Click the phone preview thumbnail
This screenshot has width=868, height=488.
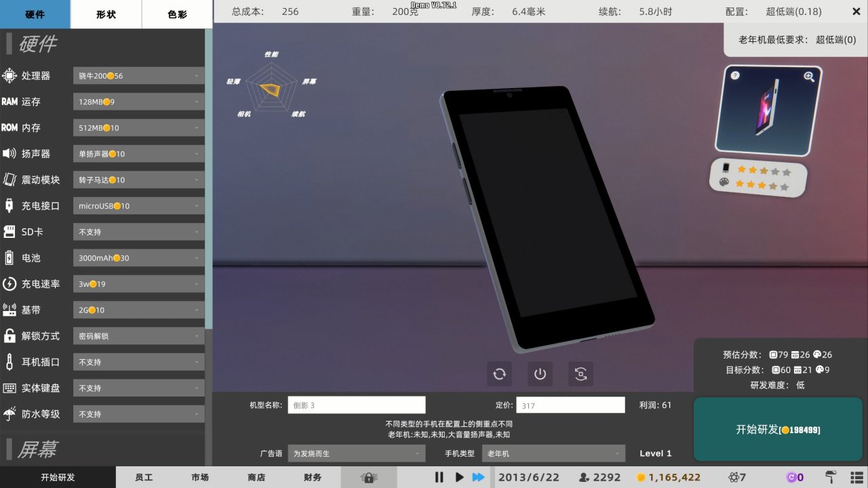click(768, 110)
